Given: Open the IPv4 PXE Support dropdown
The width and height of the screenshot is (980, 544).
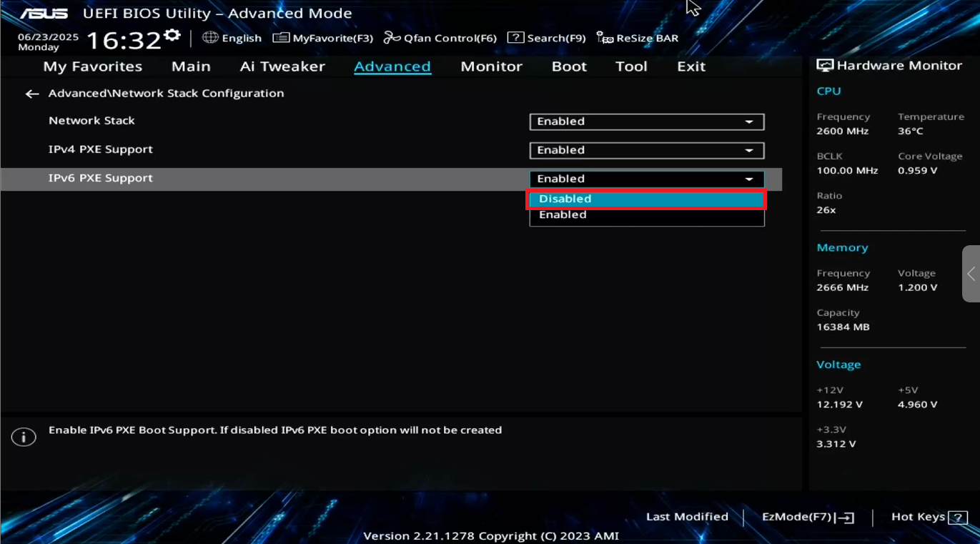Looking at the screenshot, I should (646, 150).
